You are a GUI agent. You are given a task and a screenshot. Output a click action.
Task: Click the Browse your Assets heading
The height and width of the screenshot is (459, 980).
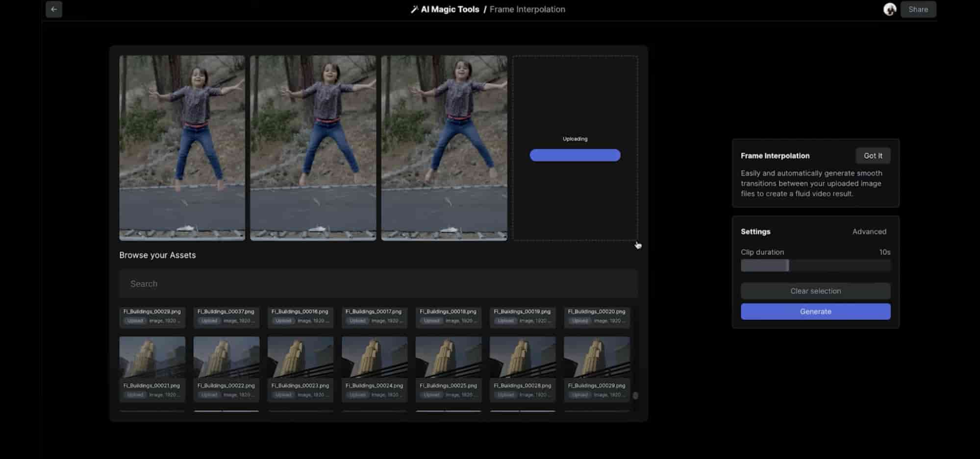[x=157, y=255]
